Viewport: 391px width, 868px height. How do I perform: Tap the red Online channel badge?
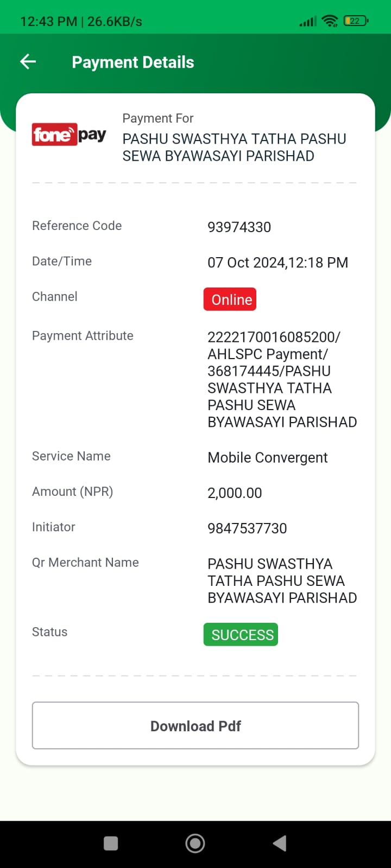click(230, 299)
